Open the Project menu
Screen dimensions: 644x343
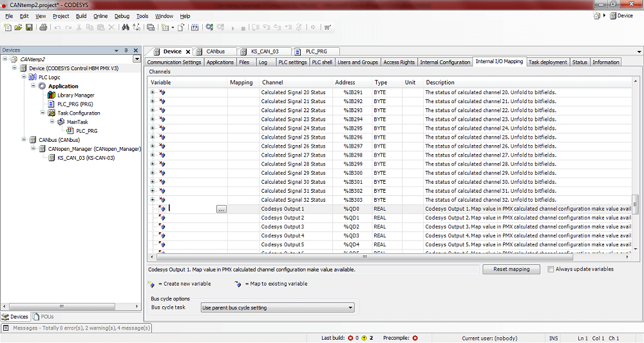point(61,16)
